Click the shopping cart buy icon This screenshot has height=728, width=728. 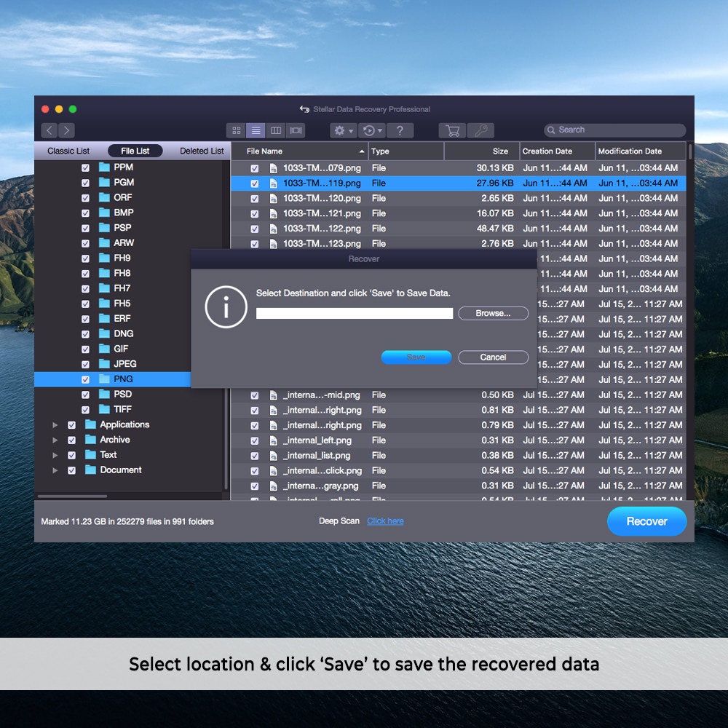(x=452, y=130)
